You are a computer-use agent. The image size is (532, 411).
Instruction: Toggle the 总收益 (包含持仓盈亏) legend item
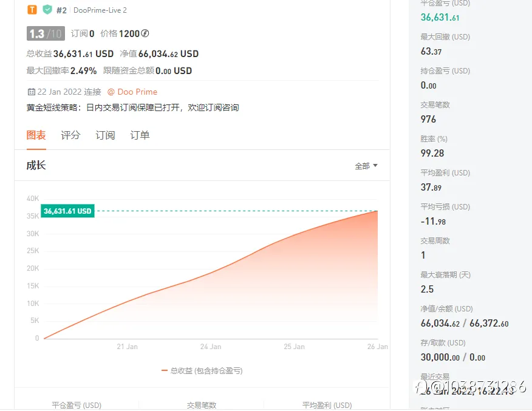[x=202, y=371]
